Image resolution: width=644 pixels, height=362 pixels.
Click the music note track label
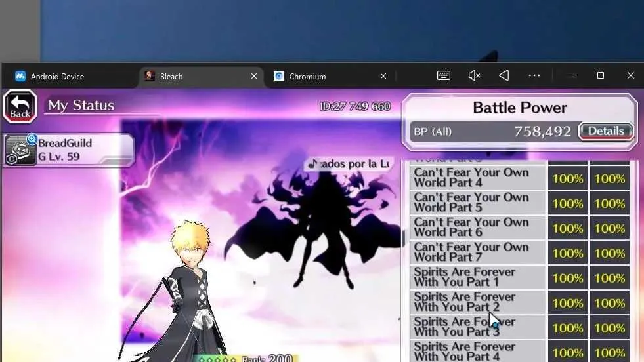pos(349,164)
